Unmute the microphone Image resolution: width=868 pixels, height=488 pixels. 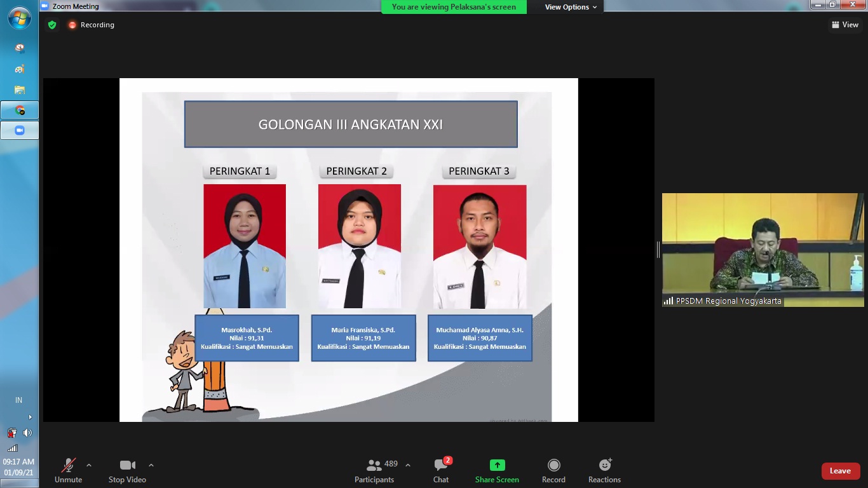[x=68, y=471]
